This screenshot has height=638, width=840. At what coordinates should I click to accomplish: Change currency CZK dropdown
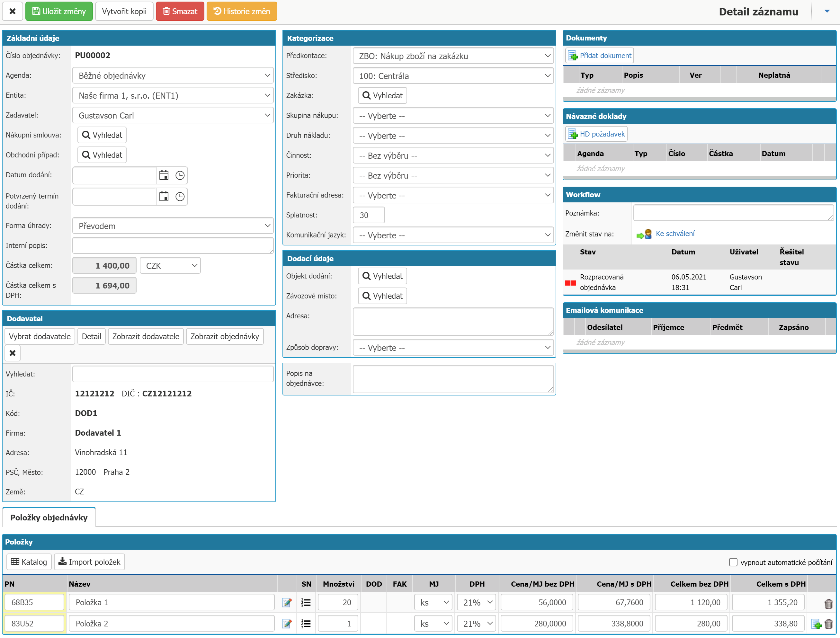170,265
